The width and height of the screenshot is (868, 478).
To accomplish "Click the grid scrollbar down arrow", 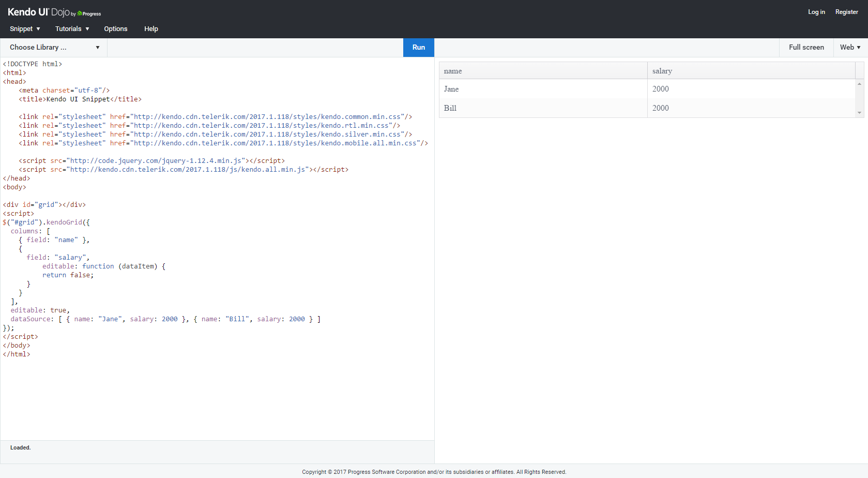I will tap(859, 113).
